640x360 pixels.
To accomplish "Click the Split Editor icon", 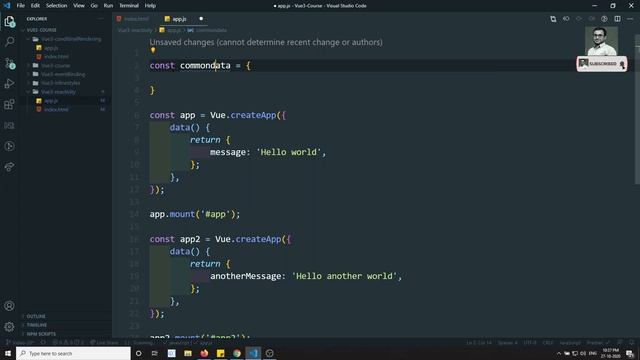I will (617, 19).
